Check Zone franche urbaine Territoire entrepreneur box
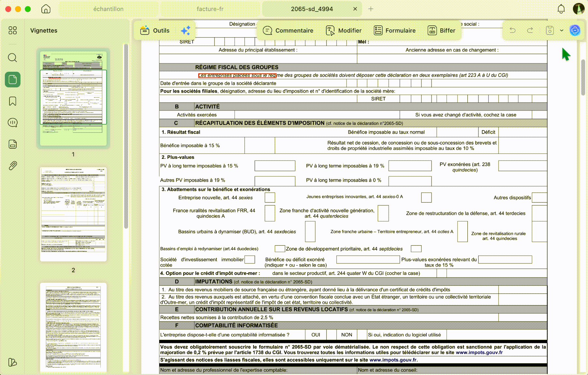 463,232
